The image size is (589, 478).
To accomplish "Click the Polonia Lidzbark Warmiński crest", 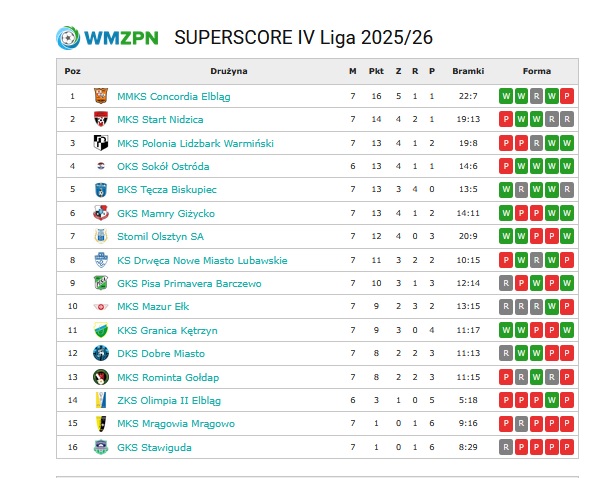I will (x=101, y=143).
